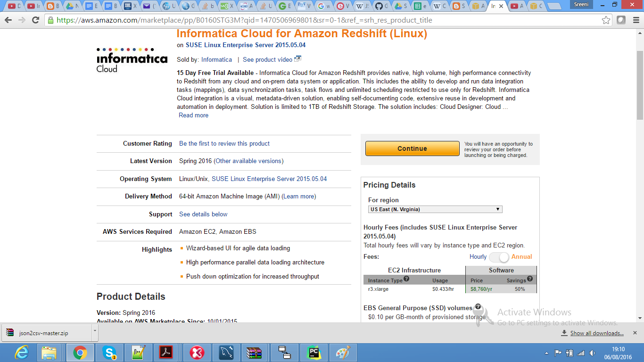The width and height of the screenshot is (644, 362).
Task: Click the browser back arrow
Action: click(x=8, y=20)
